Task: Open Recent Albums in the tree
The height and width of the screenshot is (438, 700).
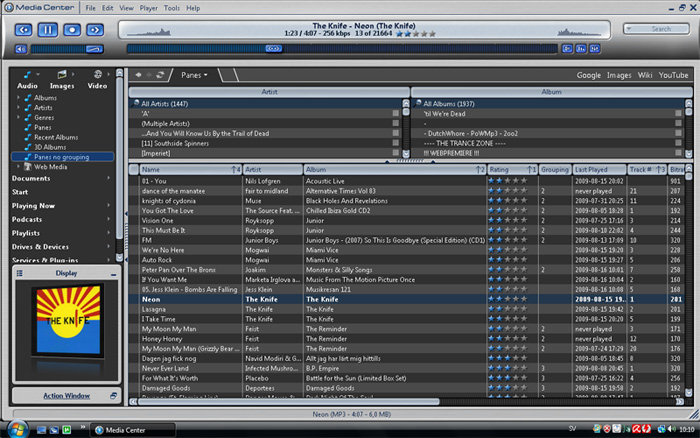Action: (x=56, y=137)
